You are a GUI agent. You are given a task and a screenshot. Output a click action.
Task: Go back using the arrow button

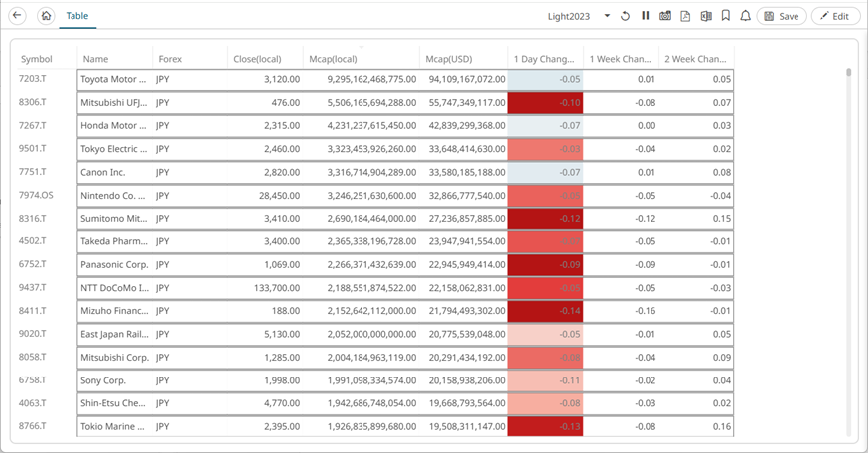[x=17, y=16]
